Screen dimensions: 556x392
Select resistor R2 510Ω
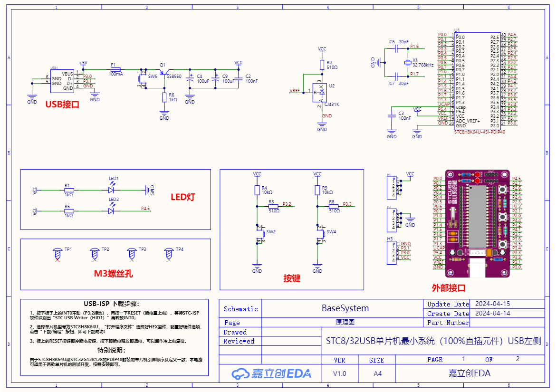pos(322,65)
